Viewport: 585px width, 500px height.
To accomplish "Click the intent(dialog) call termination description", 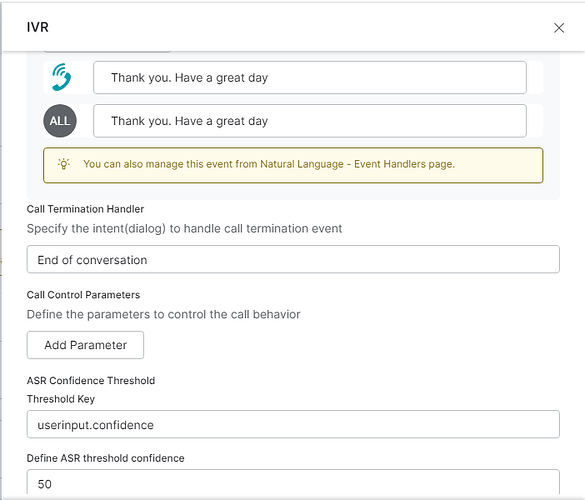I will (184, 228).
